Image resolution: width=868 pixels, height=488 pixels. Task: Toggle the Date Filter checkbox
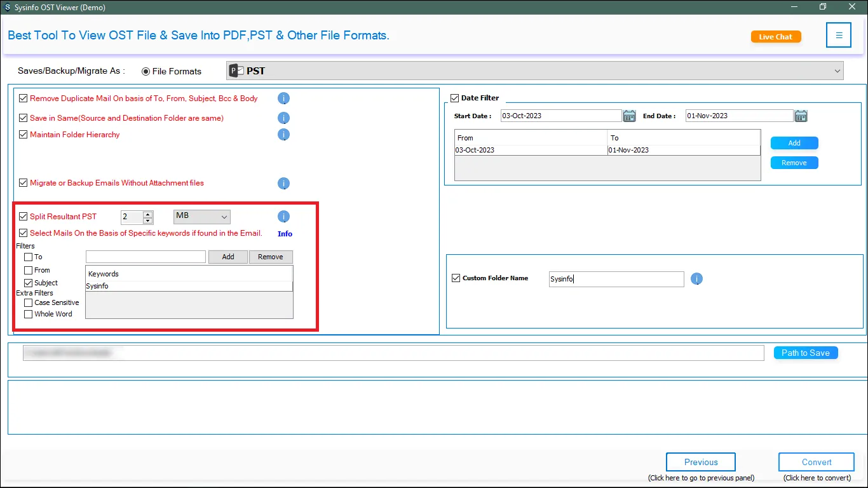pos(454,98)
